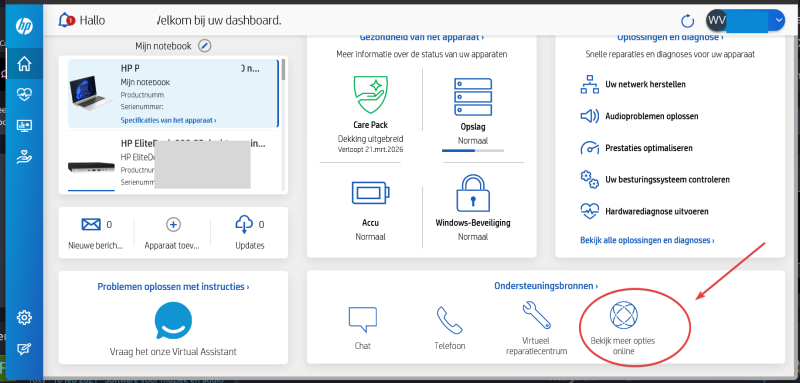Open Specificaties van het apparaat link

(168, 120)
